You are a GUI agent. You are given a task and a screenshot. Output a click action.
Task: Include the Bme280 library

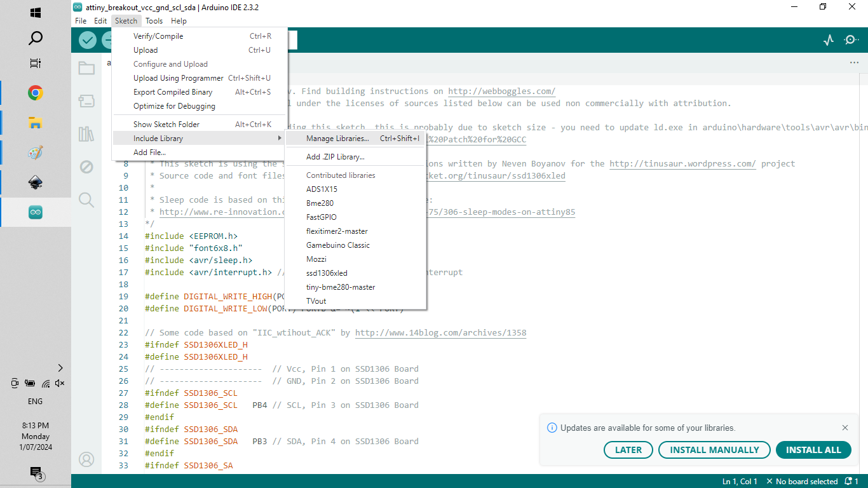[355, 203]
